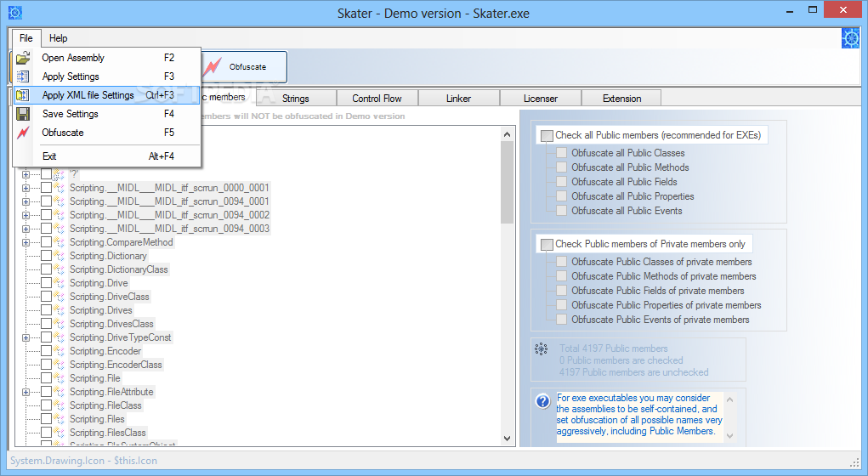Enable Check all Public members checkbox

pyautogui.click(x=547, y=135)
